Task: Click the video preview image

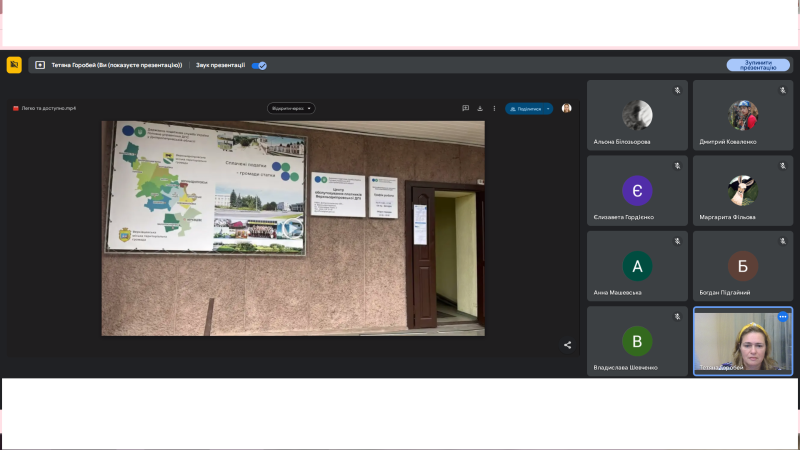Action: coord(293,228)
